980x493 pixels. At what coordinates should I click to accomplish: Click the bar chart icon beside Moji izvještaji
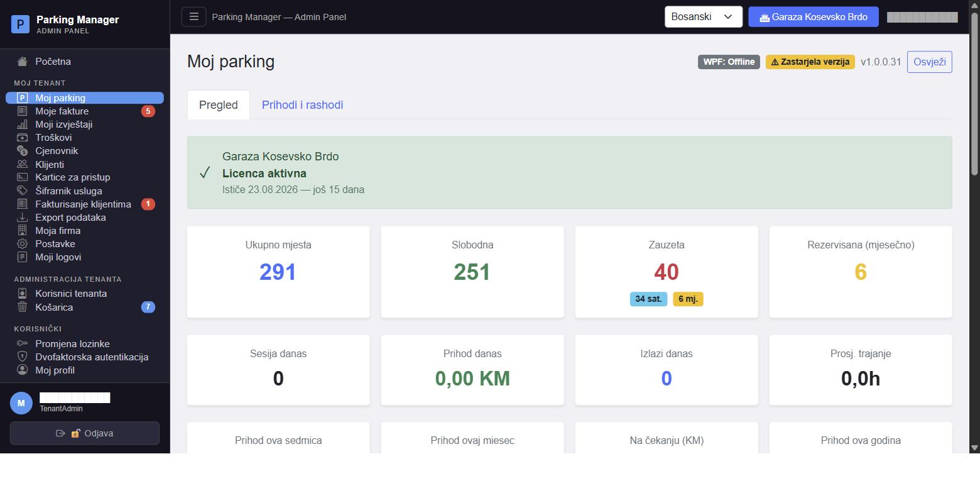(x=23, y=125)
